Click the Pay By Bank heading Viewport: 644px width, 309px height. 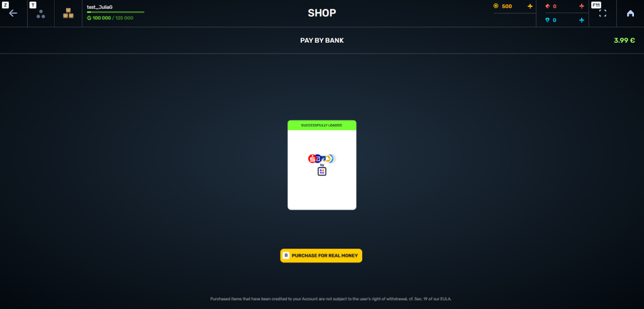pyautogui.click(x=322, y=41)
